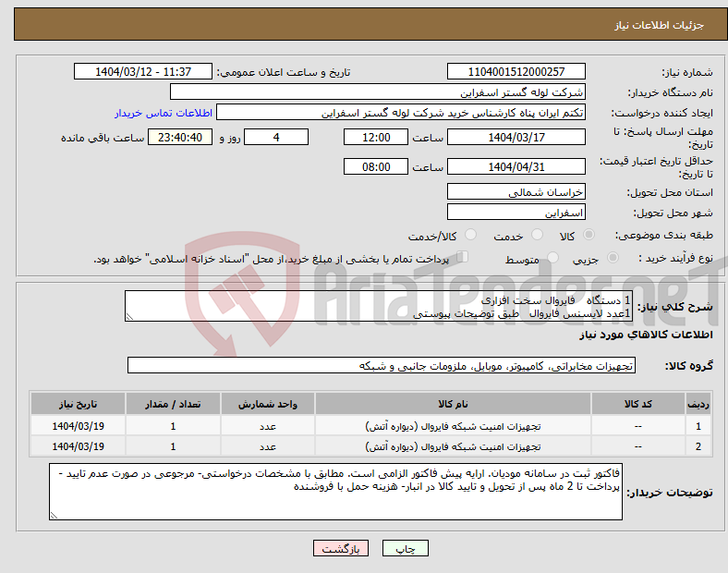
Task: Click the شرح کلی نیاز description textarea
Action: (379, 306)
